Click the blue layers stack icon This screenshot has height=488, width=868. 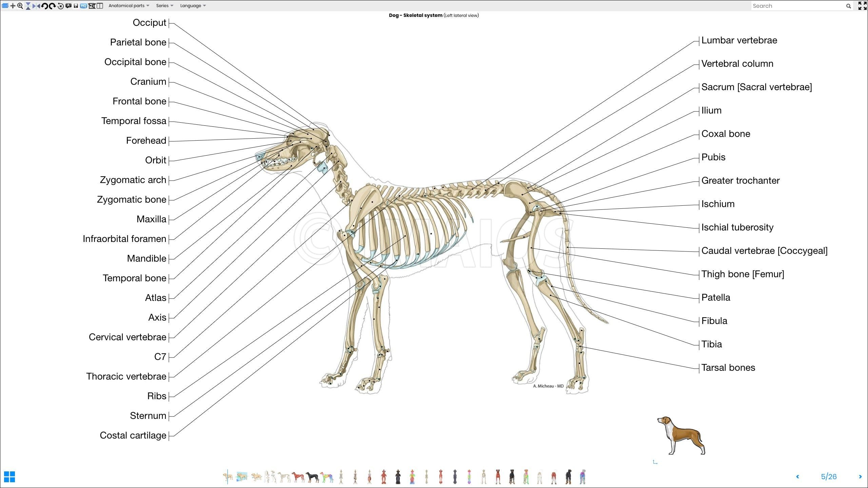click(x=5, y=6)
